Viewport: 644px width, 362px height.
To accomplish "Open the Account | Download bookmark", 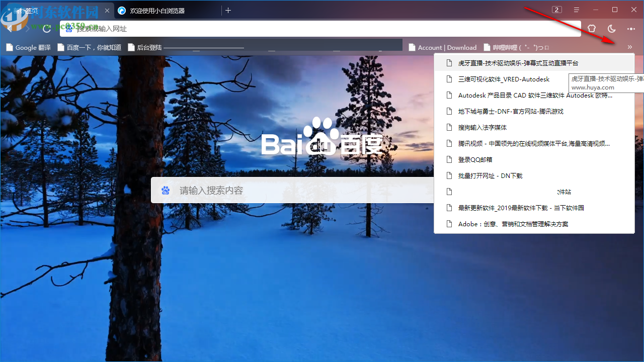I will coord(447,47).
